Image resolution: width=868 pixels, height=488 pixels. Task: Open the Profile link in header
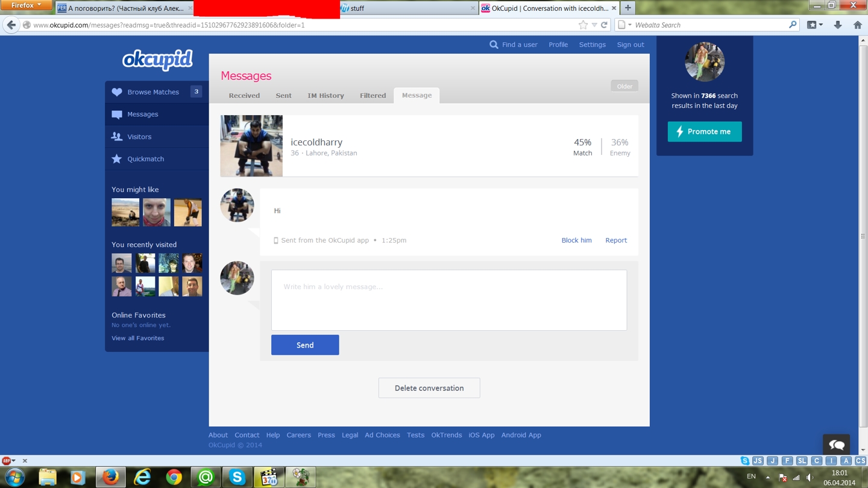(x=558, y=45)
